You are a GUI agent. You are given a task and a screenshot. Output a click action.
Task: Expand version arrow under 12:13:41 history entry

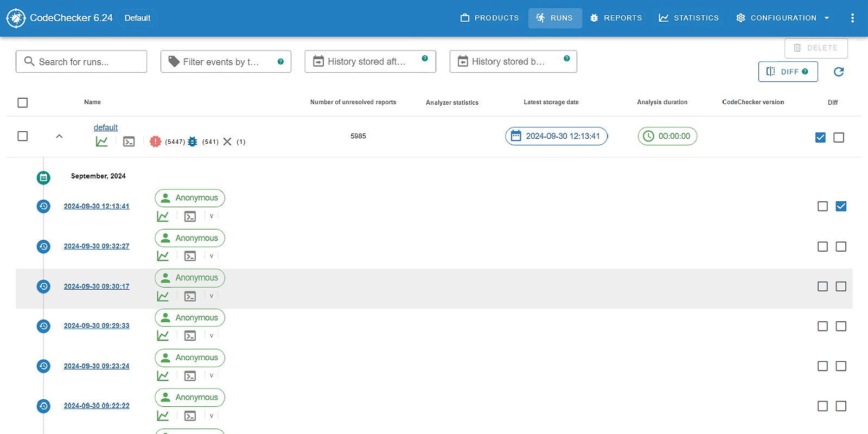212,216
